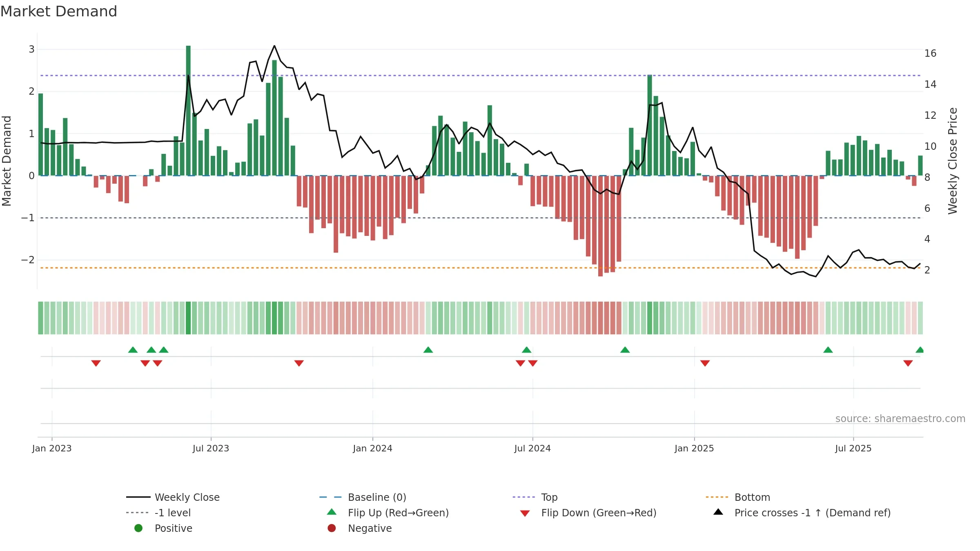Click the 'Jul 2023' x-axis label
Viewport: 980px width, 551px height.
point(211,448)
